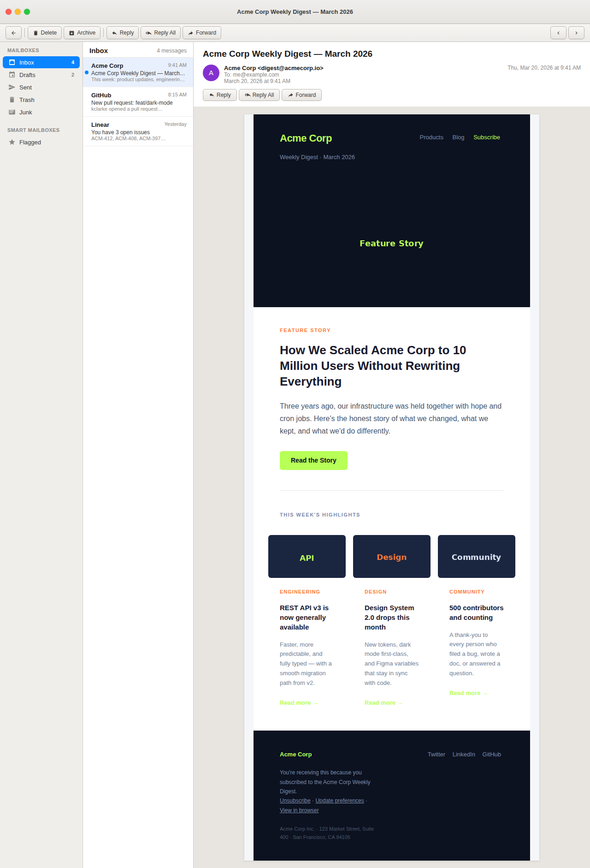Click 'Design System 2.0 drops this month' title
Viewport: 590px width, 868px height.
[x=389, y=618]
